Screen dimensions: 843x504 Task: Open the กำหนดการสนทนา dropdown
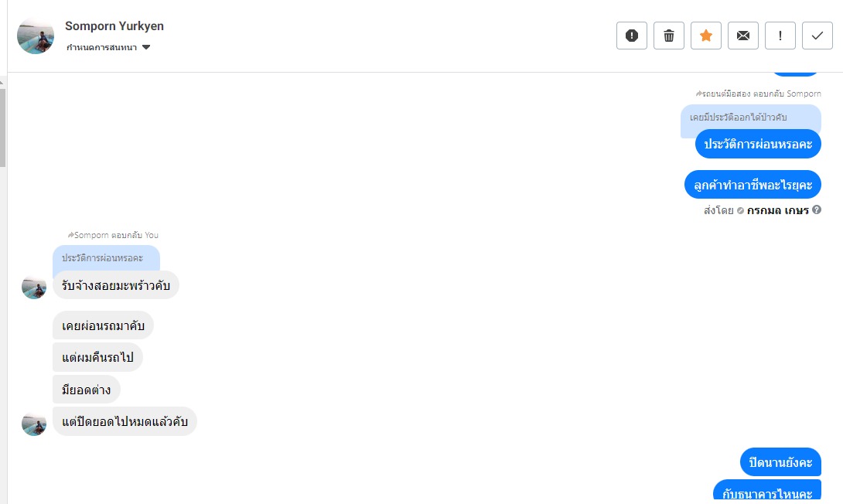[x=108, y=48]
